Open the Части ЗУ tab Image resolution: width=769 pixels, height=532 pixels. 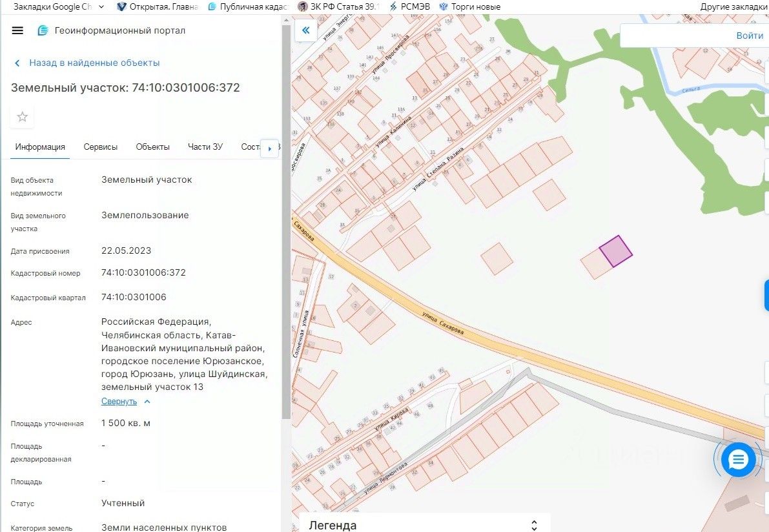click(205, 147)
